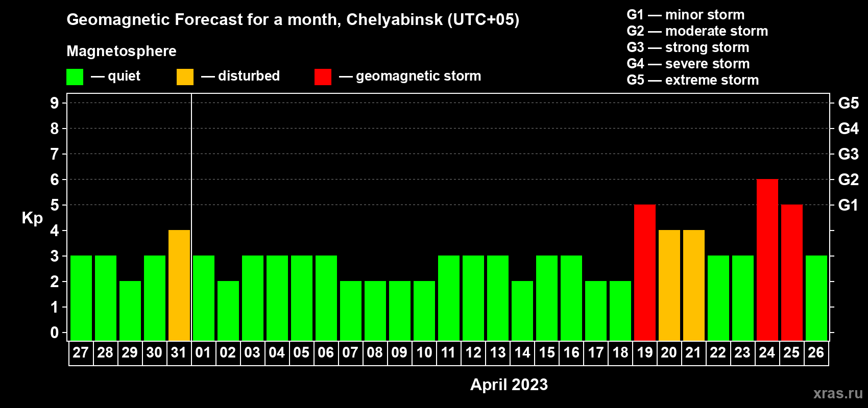
Task: Click the "April 2023" month label
Action: click(x=509, y=385)
